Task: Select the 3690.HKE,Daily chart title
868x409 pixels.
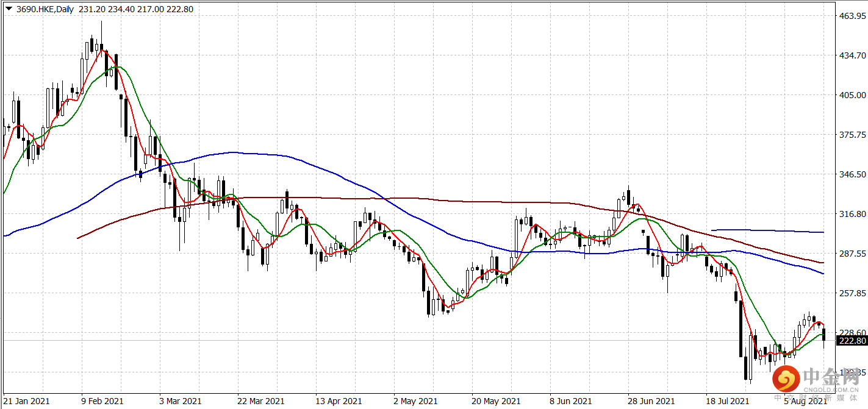Action: [x=44, y=9]
